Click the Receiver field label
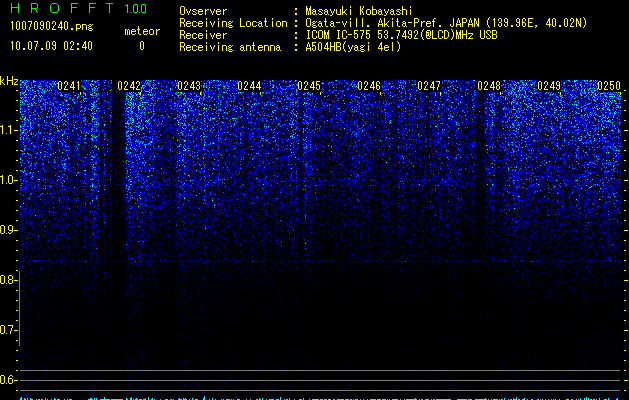The width and height of the screenshot is (629, 400). coord(203,35)
